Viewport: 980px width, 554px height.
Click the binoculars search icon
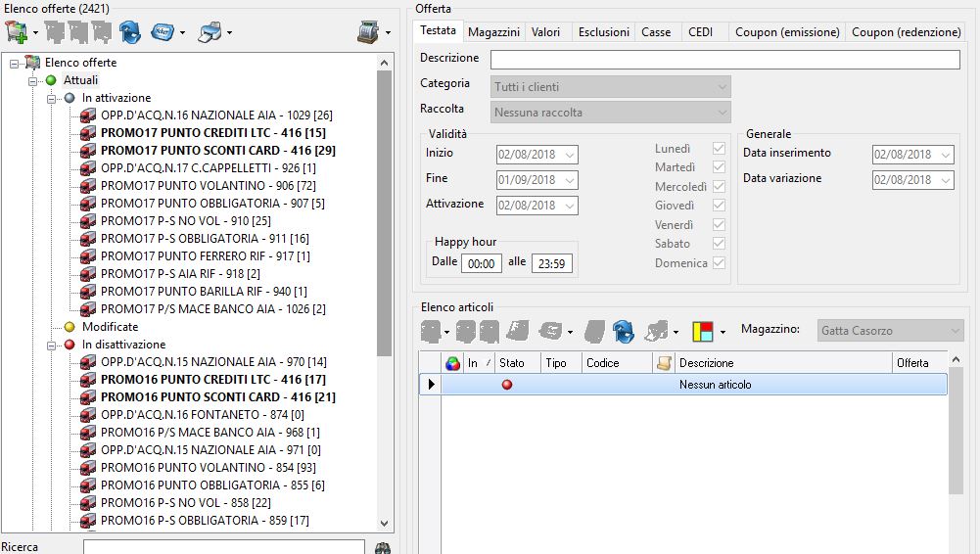pos(383,547)
